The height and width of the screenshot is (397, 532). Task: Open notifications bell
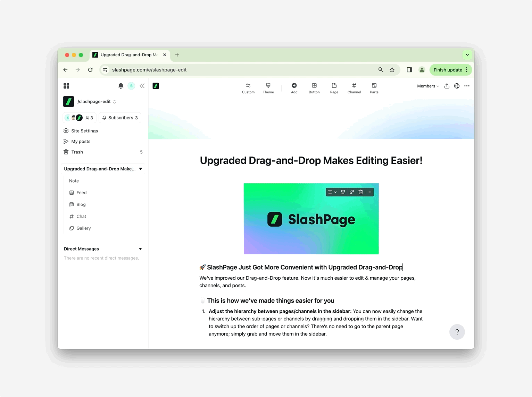tap(121, 86)
